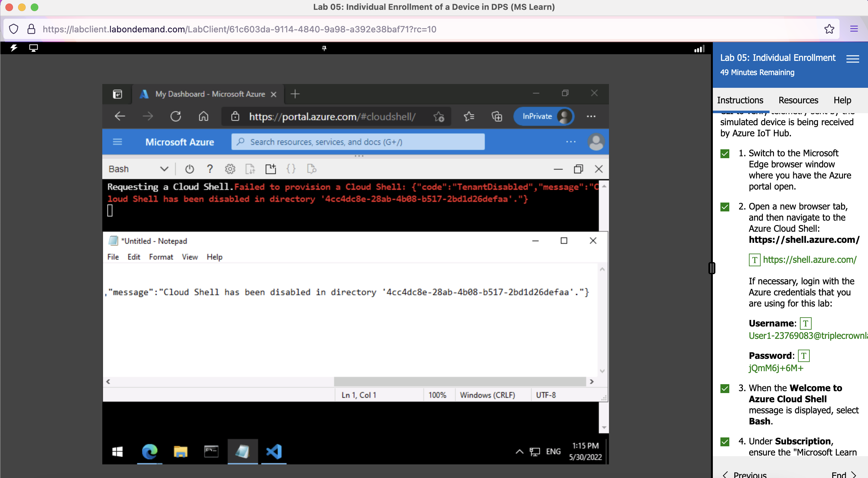Viewport: 868px width, 478px height.
Task: Restart Cloud Shell power icon
Action: pos(189,169)
